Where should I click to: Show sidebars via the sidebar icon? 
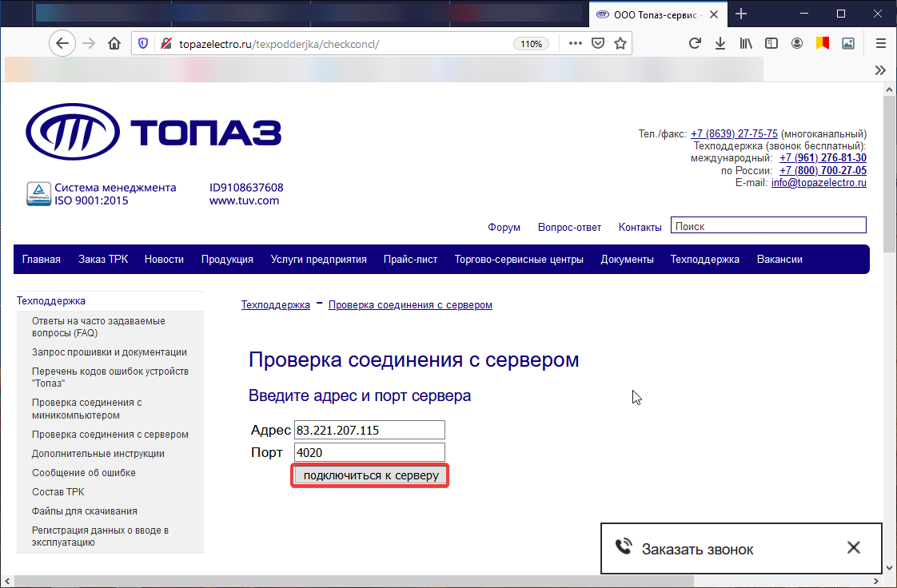pyautogui.click(x=771, y=43)
